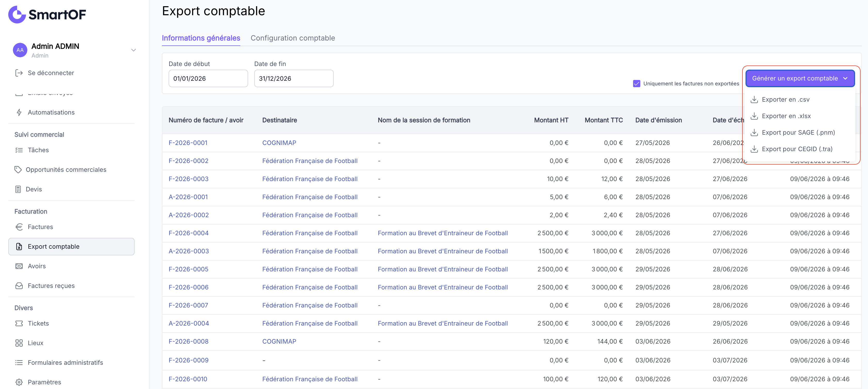This screenshot has height=389, width=868.
Task: Open Factures reçues page
Action: click(51, 286)
